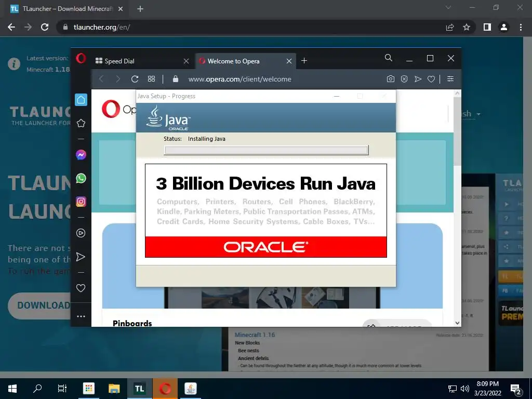Screen dimensions: 532x399
Task: Bookmark this page with Chrome star
Action: pyautogui.click(x=467, y=27)
